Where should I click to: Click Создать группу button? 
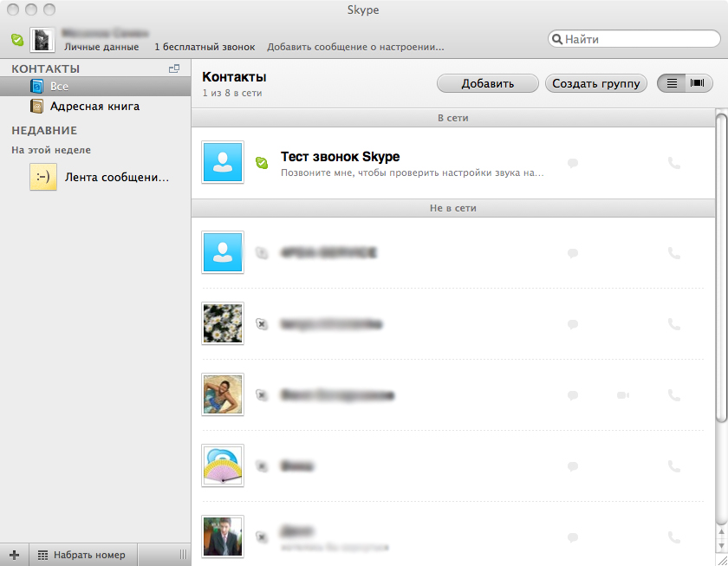tap(596, 83)
